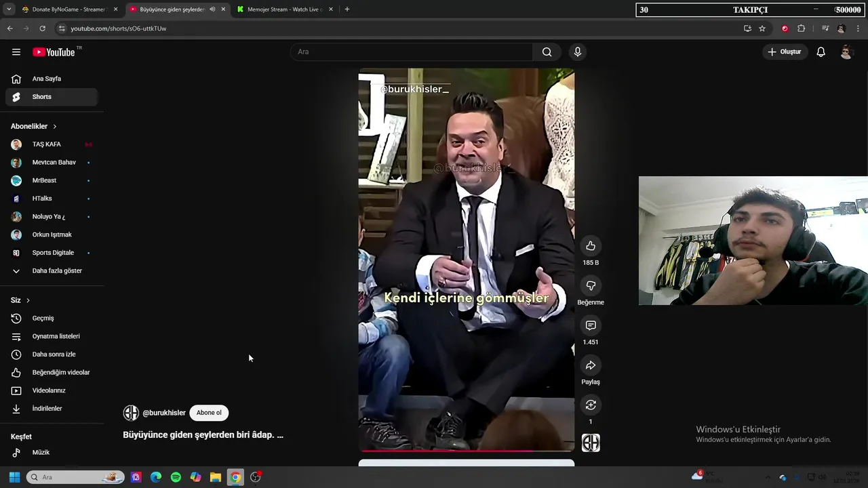This screenshot has height=488, width=868.
Task: Open the browser Extensions puzzle icon
Action: pos(802,28)
